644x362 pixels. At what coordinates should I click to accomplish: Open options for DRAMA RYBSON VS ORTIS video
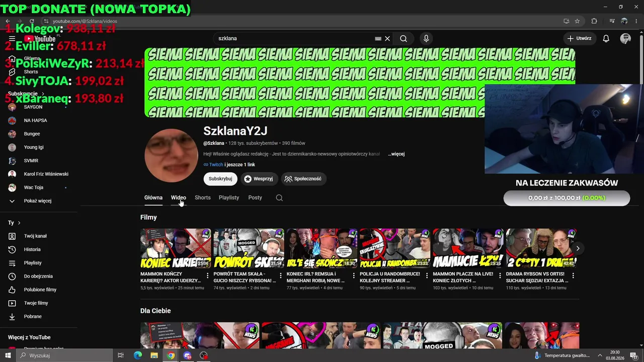click(573, 276)
